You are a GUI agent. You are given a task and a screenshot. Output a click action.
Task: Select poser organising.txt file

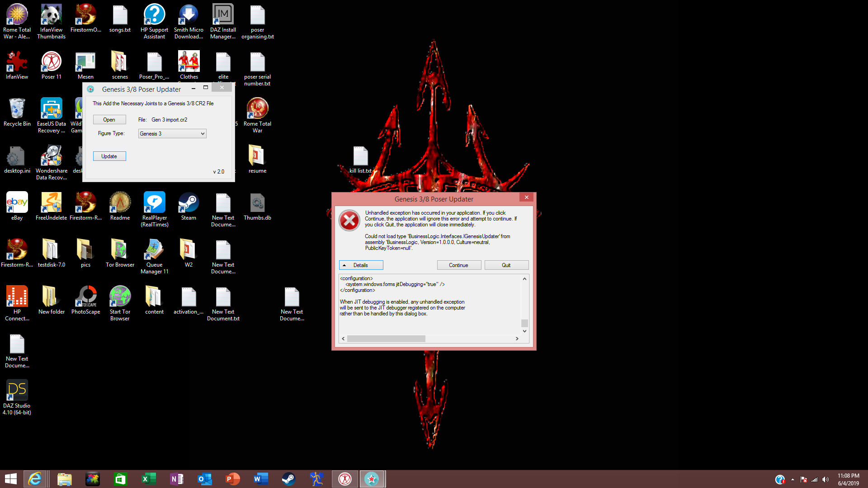pyautogui.click(x=258, y=21)
